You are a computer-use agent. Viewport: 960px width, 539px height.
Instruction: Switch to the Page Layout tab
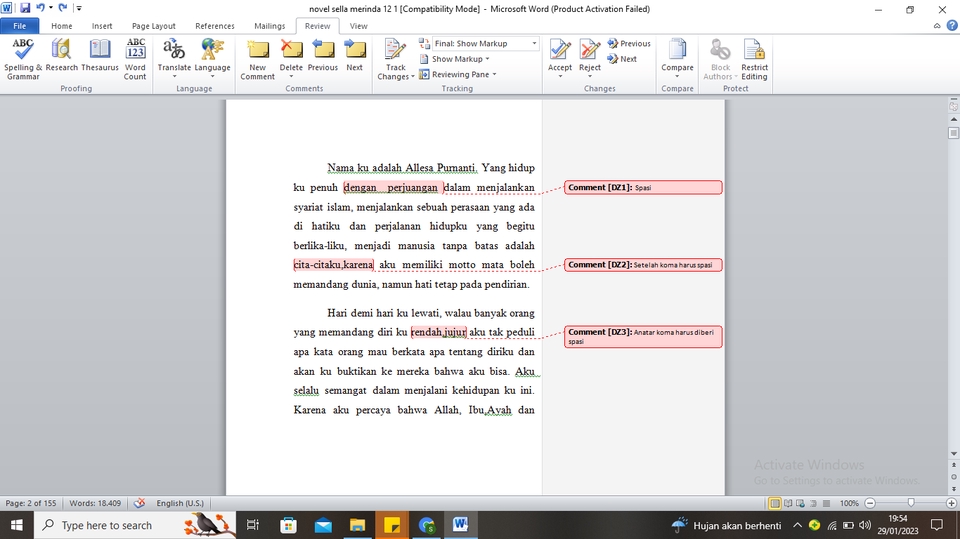click(x=154, y=26)
